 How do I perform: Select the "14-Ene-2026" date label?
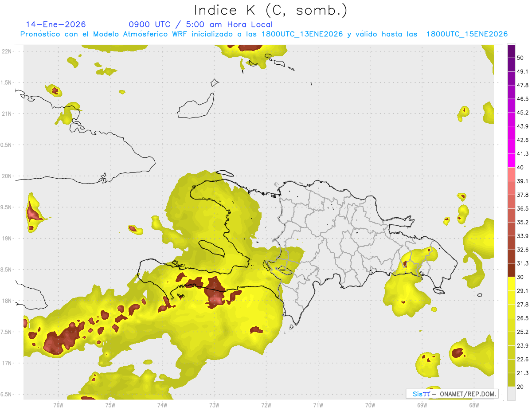pos(56,24)
